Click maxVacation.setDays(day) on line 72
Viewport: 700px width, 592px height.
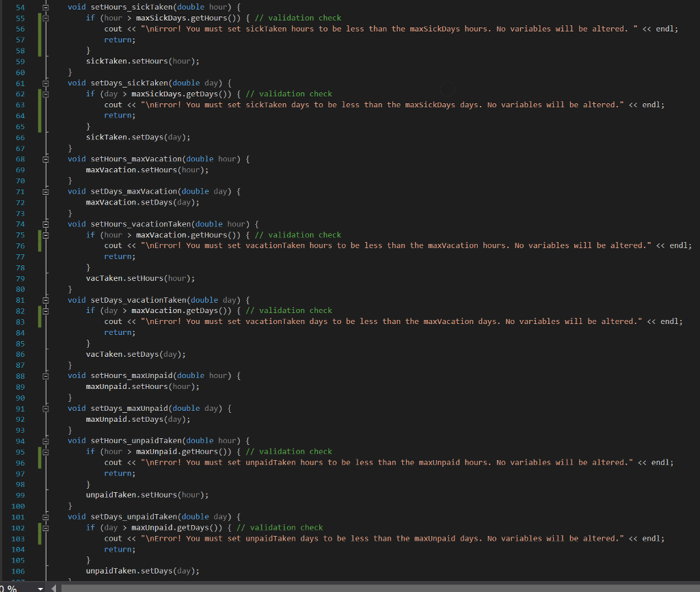(143, 202)
